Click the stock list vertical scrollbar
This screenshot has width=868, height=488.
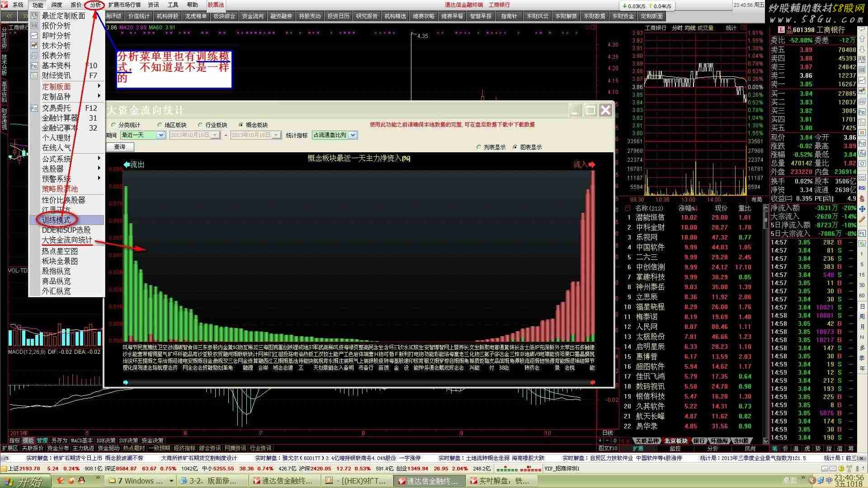[x=766, y=324]
